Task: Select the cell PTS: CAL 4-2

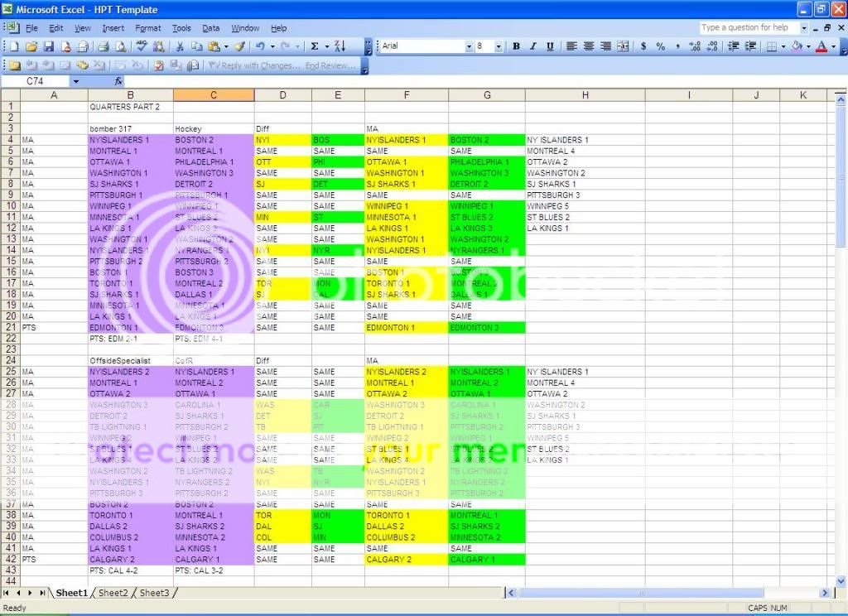Action: (130, 570)
